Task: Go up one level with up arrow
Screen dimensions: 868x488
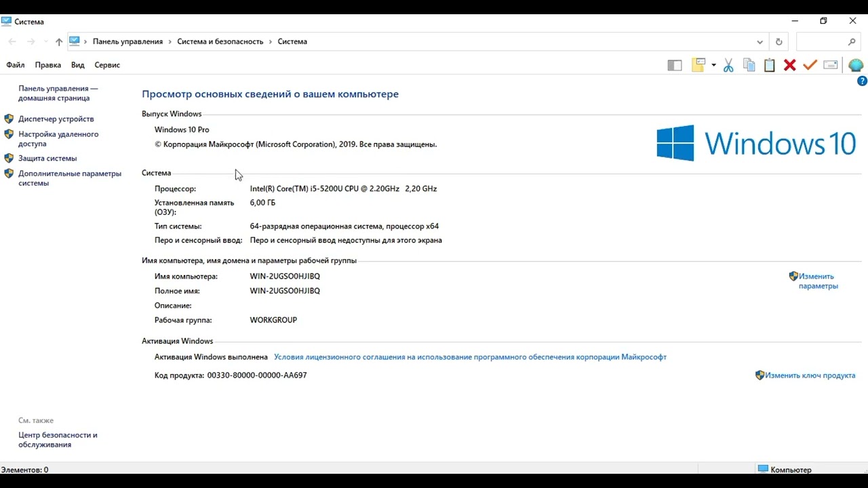Action: point(59,42)
